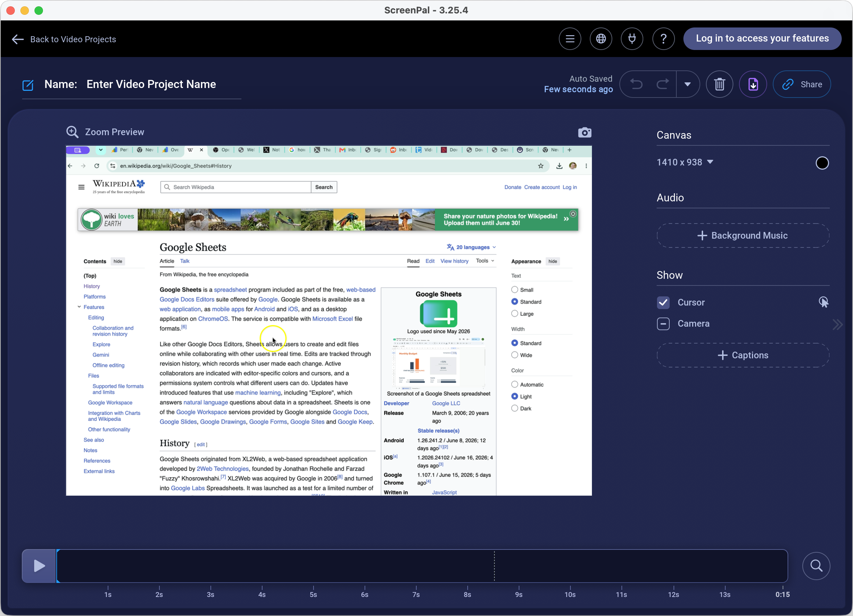Click the Create account link
Screen dimensions: 853x616
click(542, 187)
